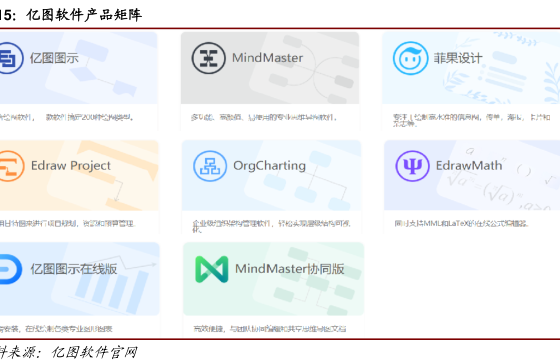Click the 亿图软件产品矩阵 figure title
Image resolution: width=560 pixels, height=361 pixels.
[x=84, y=15]
